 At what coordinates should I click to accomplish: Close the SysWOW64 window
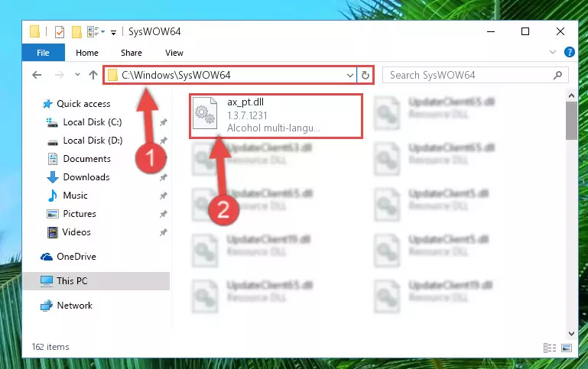tap(560, 31)
